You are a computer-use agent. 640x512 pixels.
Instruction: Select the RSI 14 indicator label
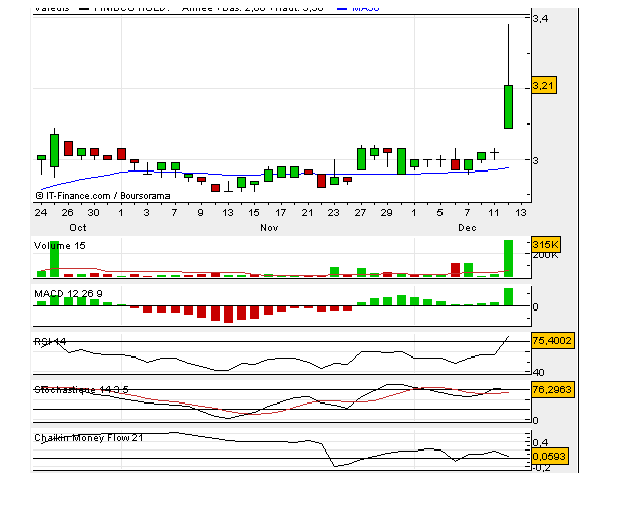(50, 342)
